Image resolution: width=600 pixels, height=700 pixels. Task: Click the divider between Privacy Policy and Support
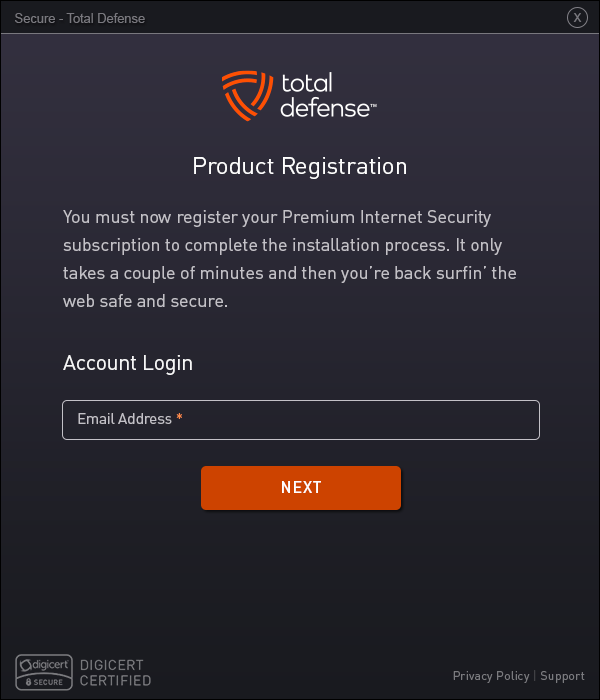[535, 676]
